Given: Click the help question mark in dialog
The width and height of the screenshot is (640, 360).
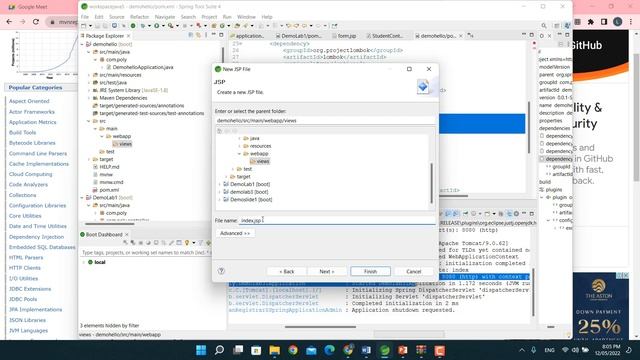Looking at the screenshot, I should coord(221,271).
